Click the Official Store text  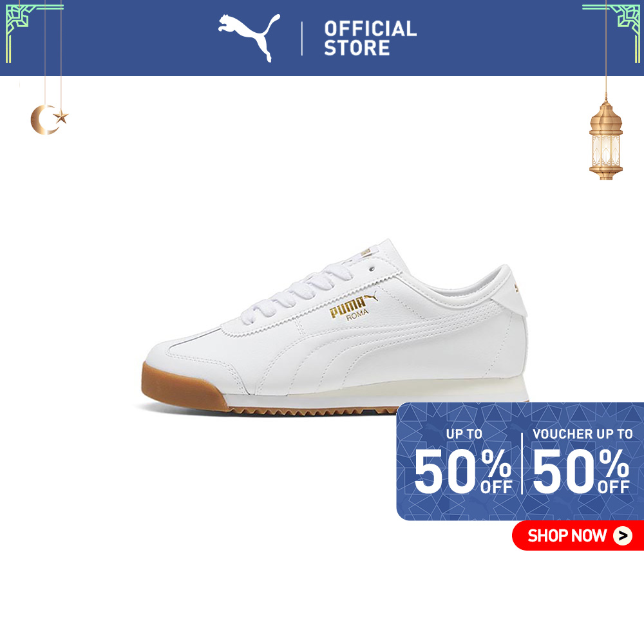click(370, 38)
